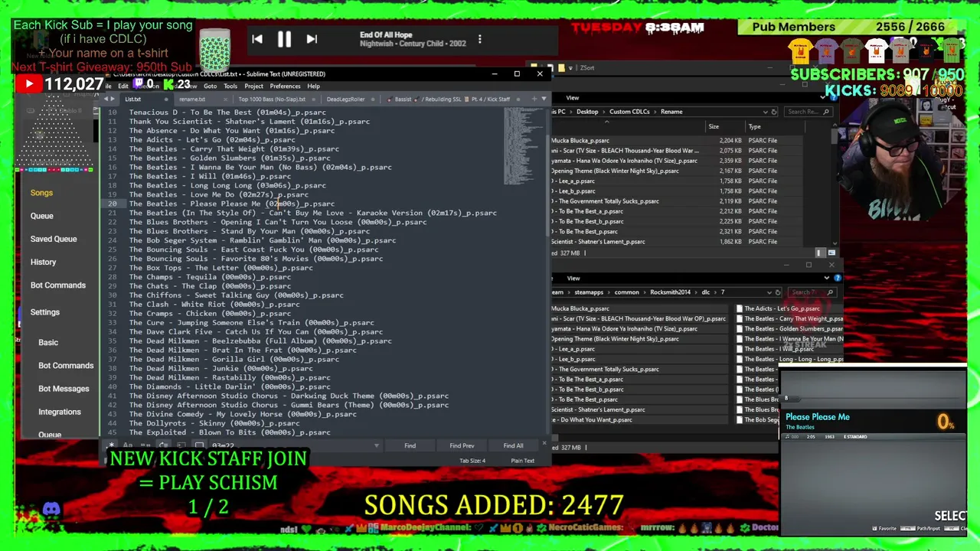The height and width of the screenshot is (551, 980).
Task: Open Basic settings in the sidebar
Action: (x=48, y=343)
